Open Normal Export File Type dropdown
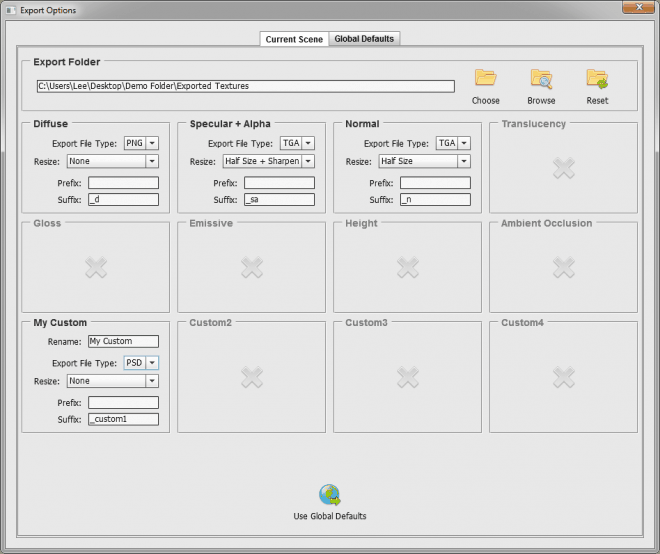The image size is (660, 554). coord(453,143)
